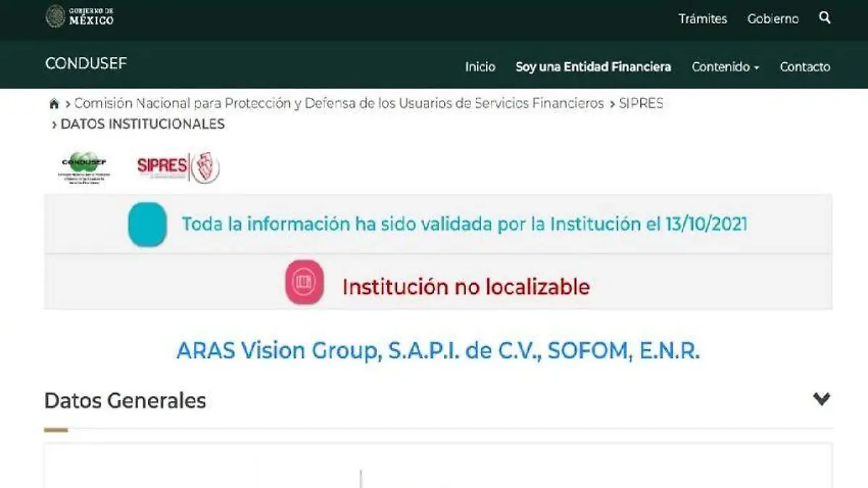Go to Inicio in the navigation
868x488 pixels.
pos(480,67)
